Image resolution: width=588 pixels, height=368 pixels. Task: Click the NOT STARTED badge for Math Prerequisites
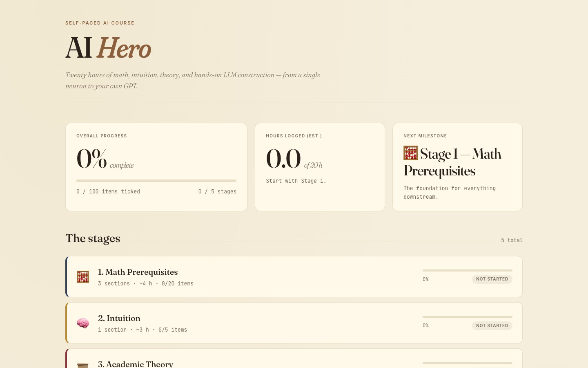(492, 279)
